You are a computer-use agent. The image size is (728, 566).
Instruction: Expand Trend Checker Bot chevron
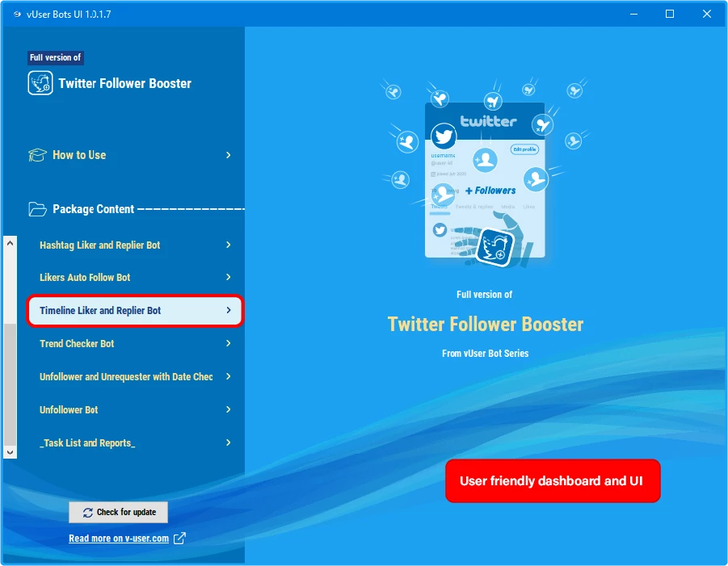click(228, 343)
